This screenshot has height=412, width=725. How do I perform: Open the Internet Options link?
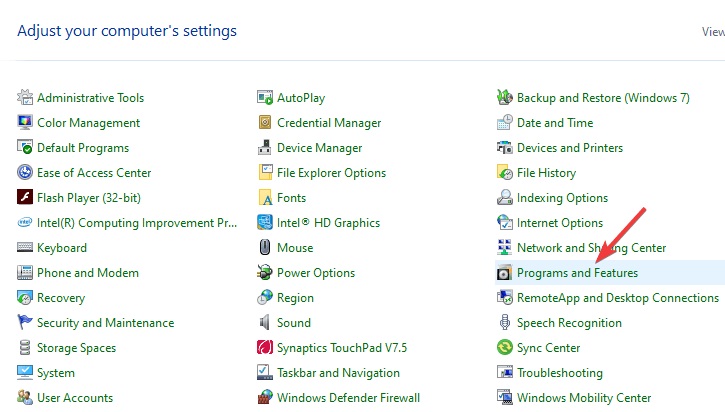[x=560, y=223]
